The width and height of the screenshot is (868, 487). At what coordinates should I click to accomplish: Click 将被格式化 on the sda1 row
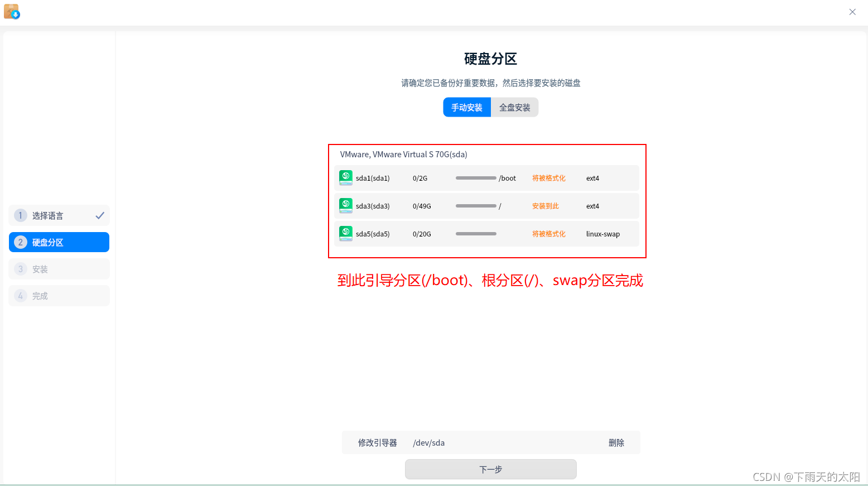549,177
